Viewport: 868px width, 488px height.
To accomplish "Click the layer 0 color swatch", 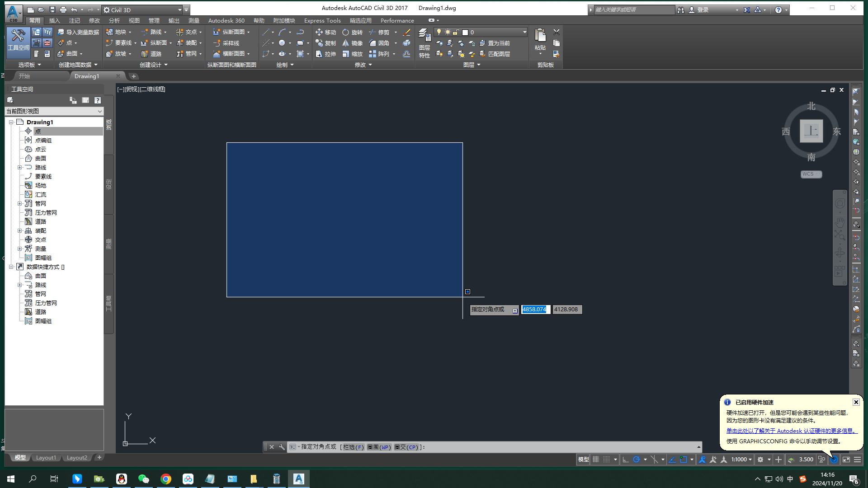I will [465, 32].
